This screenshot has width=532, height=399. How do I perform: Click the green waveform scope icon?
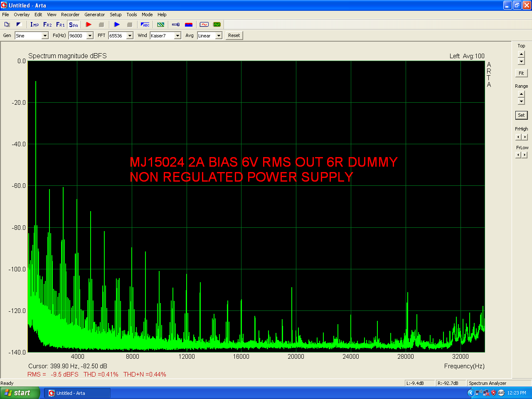(x=217, y=25)
